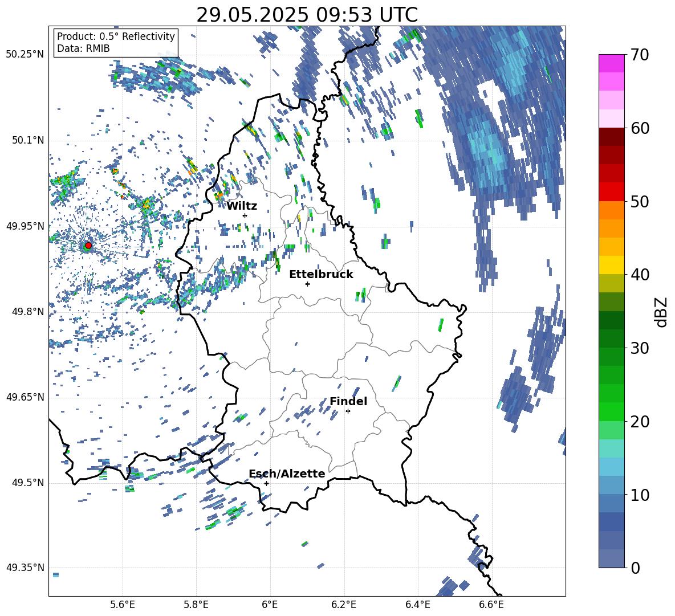Click the Data: RMIB text
675x616 pixels.
tap(83, 48)
